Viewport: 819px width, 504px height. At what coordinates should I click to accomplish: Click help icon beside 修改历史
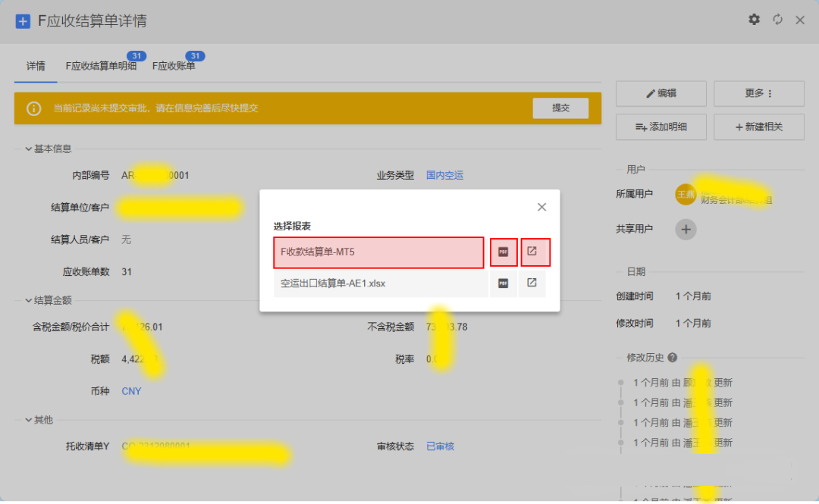click(x=673, y=358)
